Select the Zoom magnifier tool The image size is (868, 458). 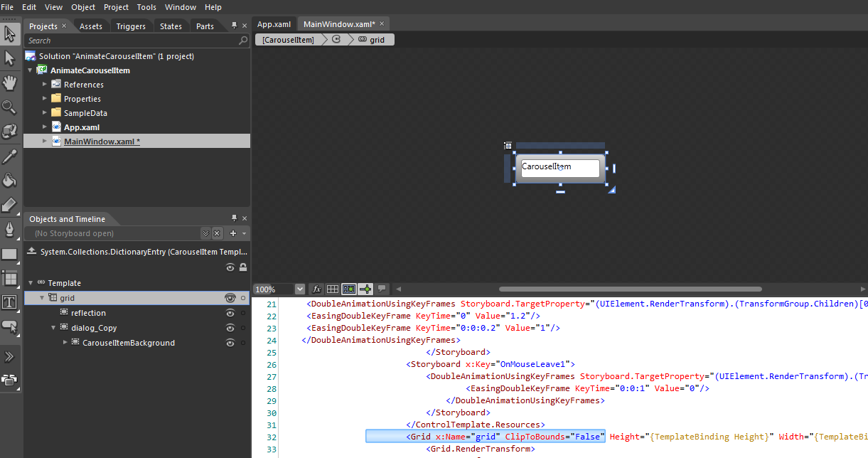10,107
